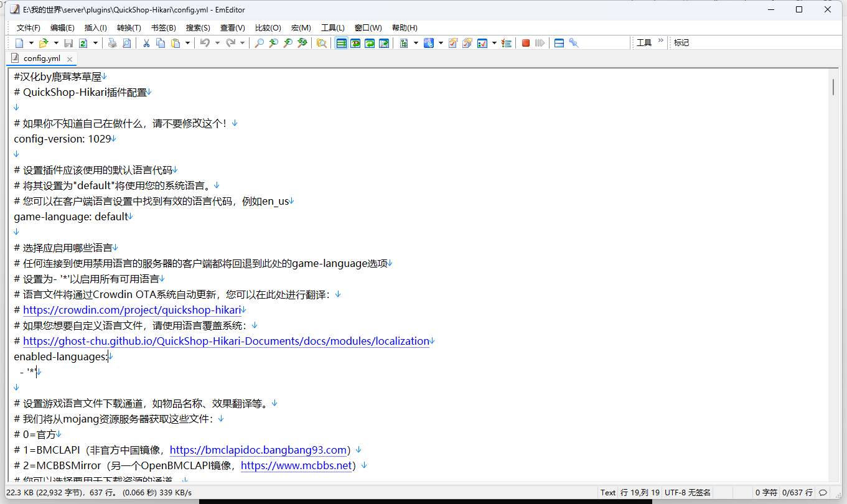
Task: Click the 行 19,列 19 position indicator
Action: tap(640, 492)
